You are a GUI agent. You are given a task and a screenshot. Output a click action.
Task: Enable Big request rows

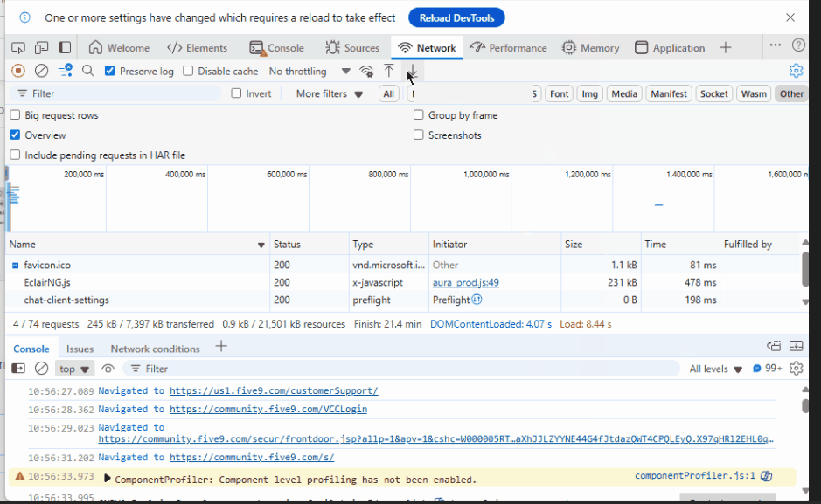15,115
